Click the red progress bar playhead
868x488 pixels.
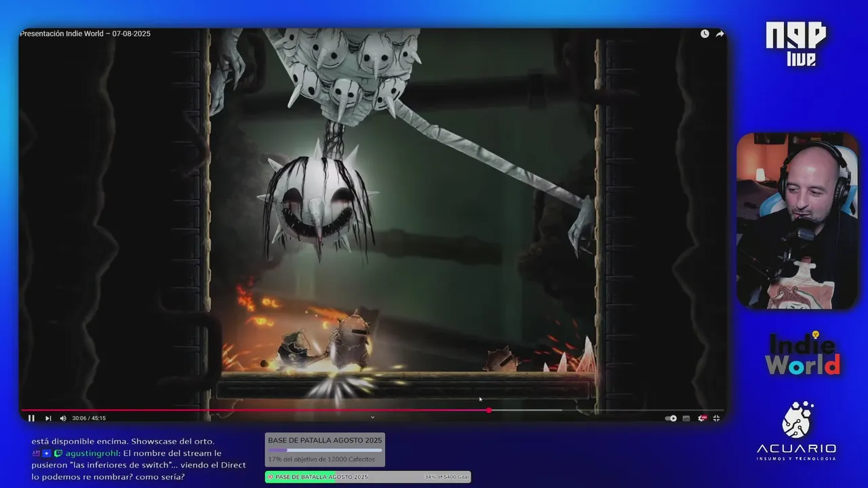[488, 410]
